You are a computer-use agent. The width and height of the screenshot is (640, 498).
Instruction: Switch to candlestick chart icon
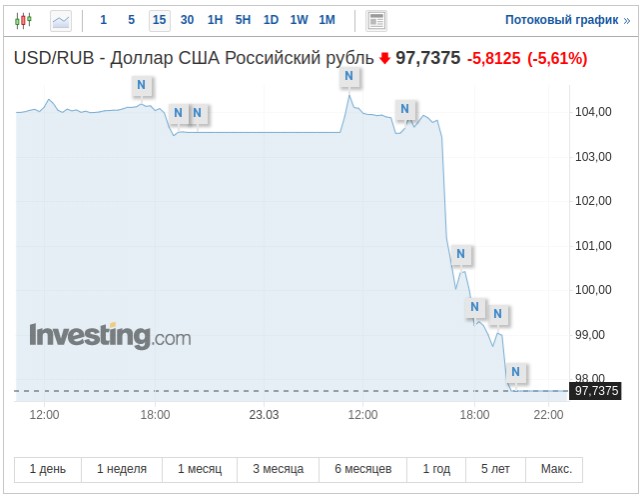pos(23,20)
